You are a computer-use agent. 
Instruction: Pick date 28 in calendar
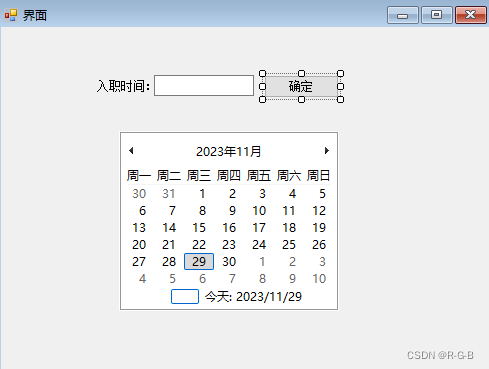pyautogui.click(x=169, y=262)
